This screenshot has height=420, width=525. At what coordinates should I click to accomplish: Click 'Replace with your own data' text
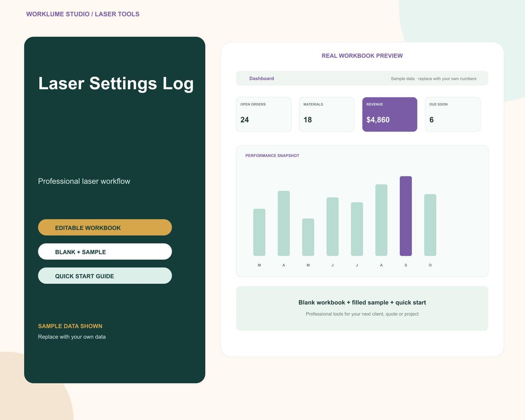pyautogui.click(x=72, y=336)
